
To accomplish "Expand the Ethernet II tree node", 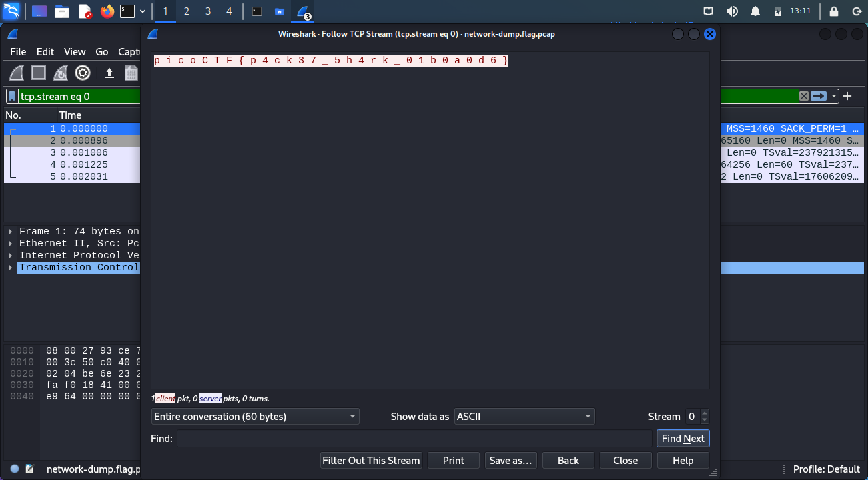I will click(11, 244).
